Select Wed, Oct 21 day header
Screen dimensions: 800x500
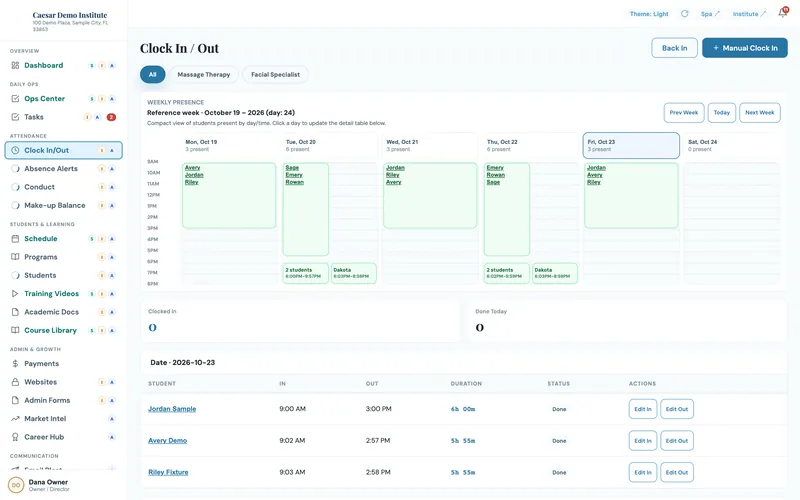pos(430,145)
